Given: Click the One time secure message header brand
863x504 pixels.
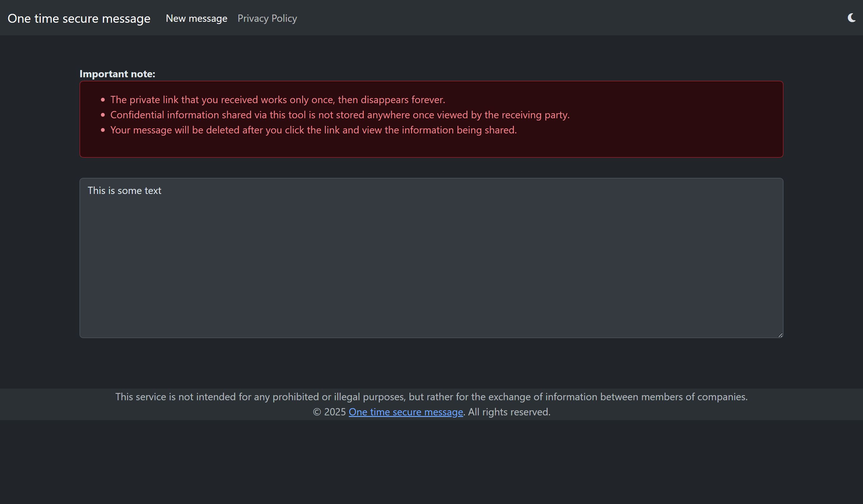Looking at the screenshot, I should (x=79, y=19).
